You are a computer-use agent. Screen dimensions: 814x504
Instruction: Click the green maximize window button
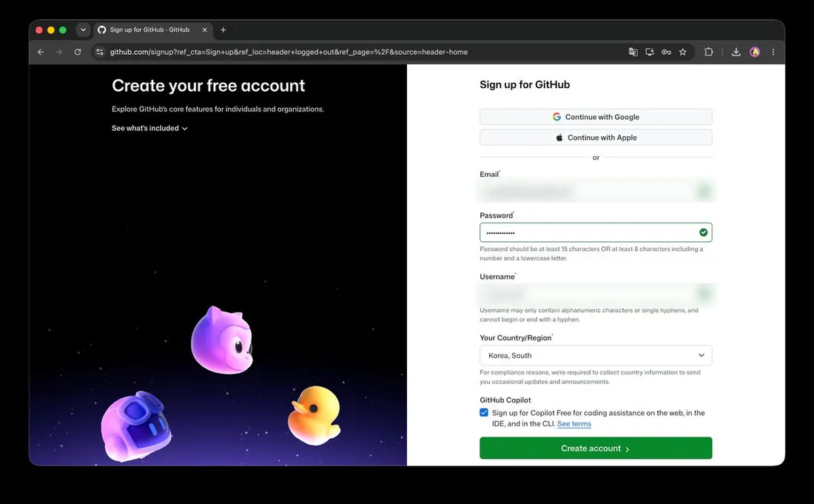pyautogui.click(x=63, y=30)
